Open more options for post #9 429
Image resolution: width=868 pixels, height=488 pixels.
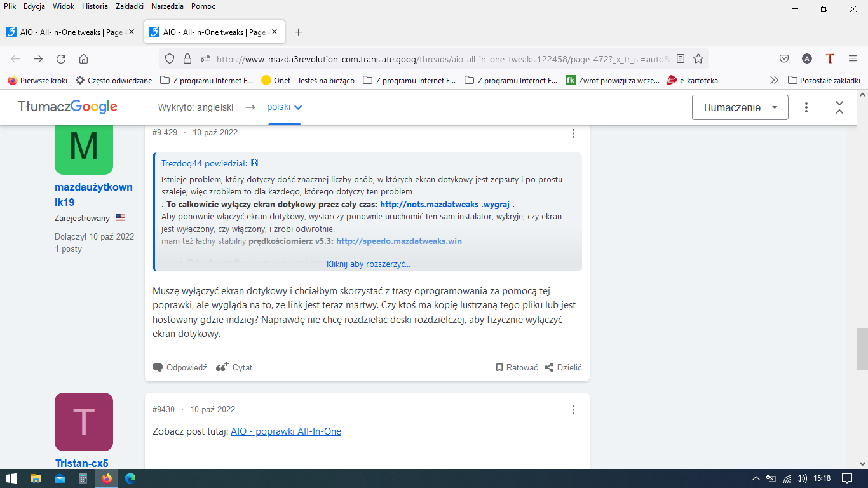[573, 133]
